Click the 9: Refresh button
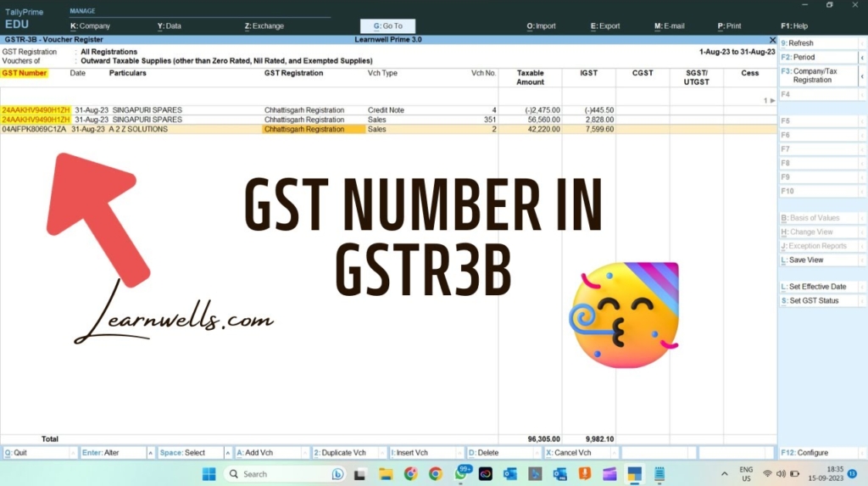 [818, 43]
